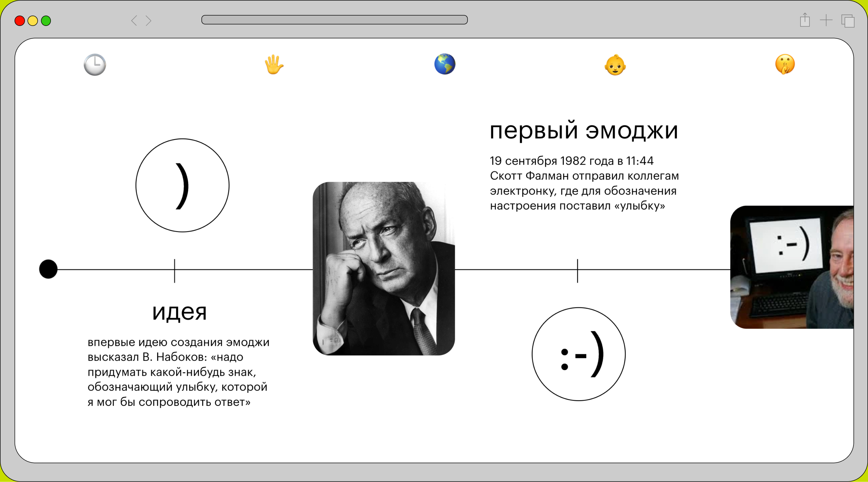Select the shushing face emoji icon
This screenshot has height=482, width=868.
(x=785, y=64)
